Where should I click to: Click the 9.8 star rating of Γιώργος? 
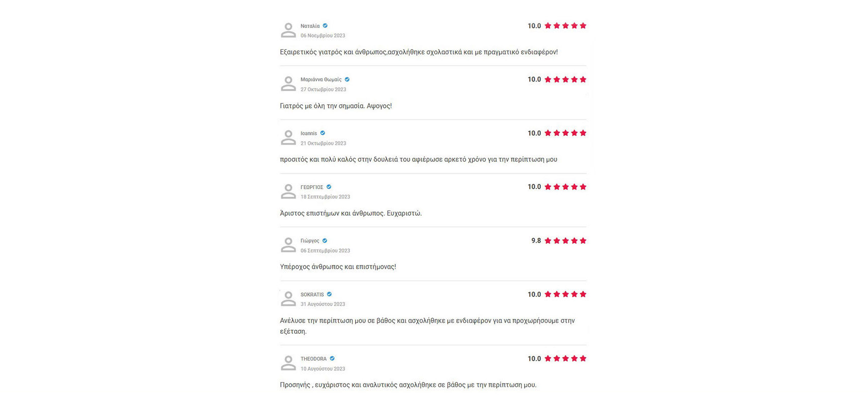click(x=565, y=241)
